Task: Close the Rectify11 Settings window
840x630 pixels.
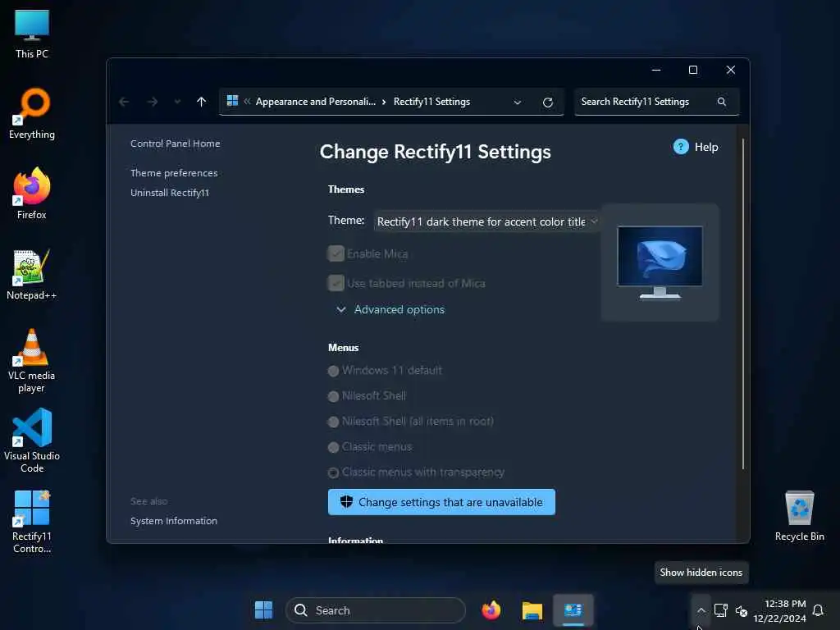Action: [730, 70]
